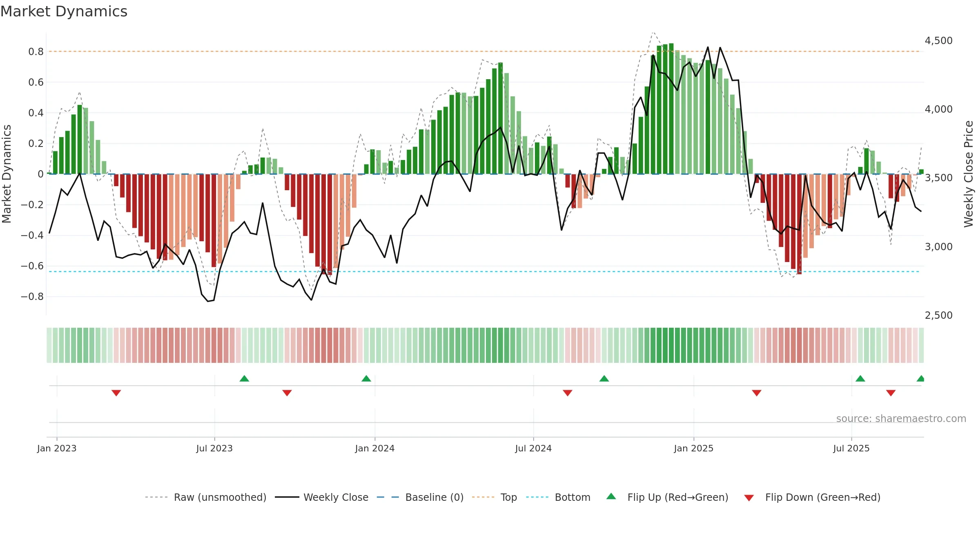The height and width of the screenshot is (551, 980).
Task: Click the −0.4 left axis tick label
Action: pyautogui.click(x=32, y=235)
